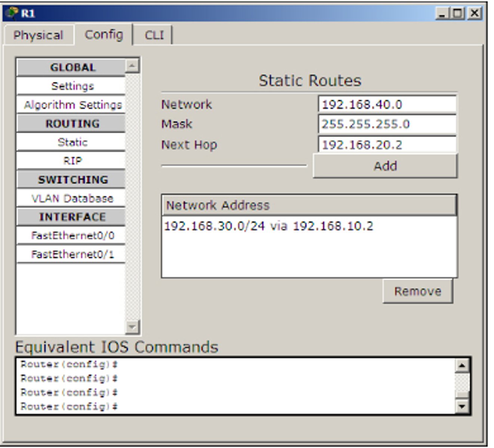Close the R1 window
The image size is (494, 448).
click(475, 13)
